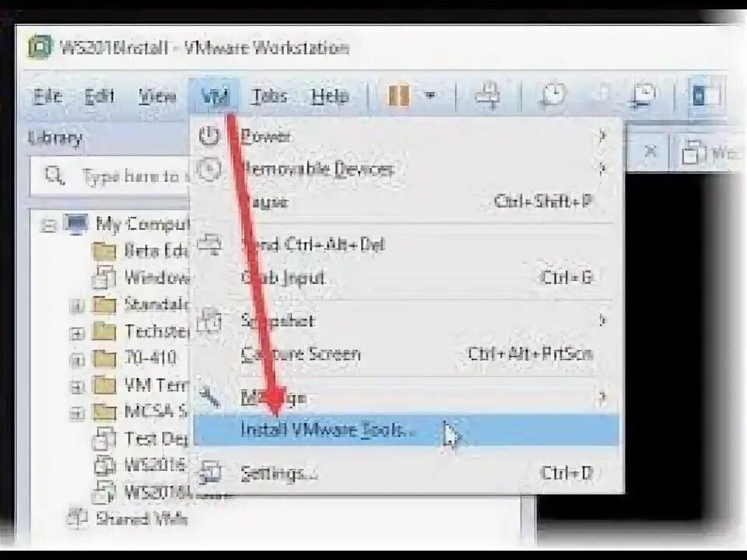747x560 pixels.
Task: Select Shared VMs in the Library
Action: coord(142,519)
